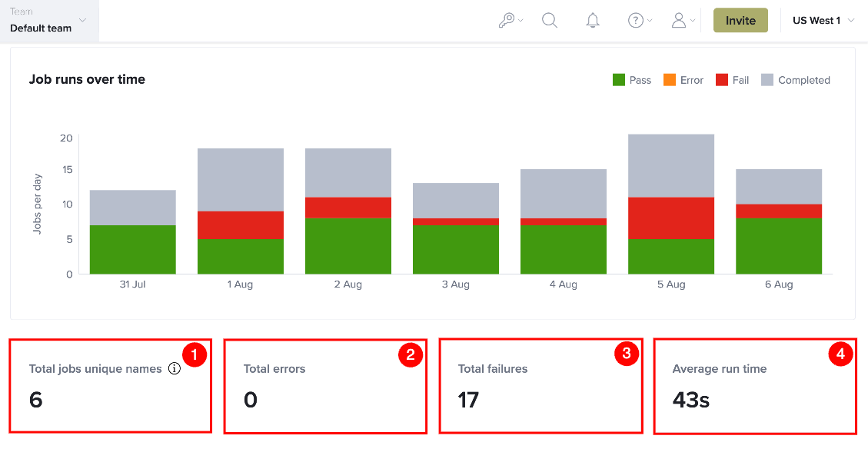This screenshot has height=459, width=868.
Task: Click the 1 Aug gray Completed bar segment
Action: [x=240, y=180]
